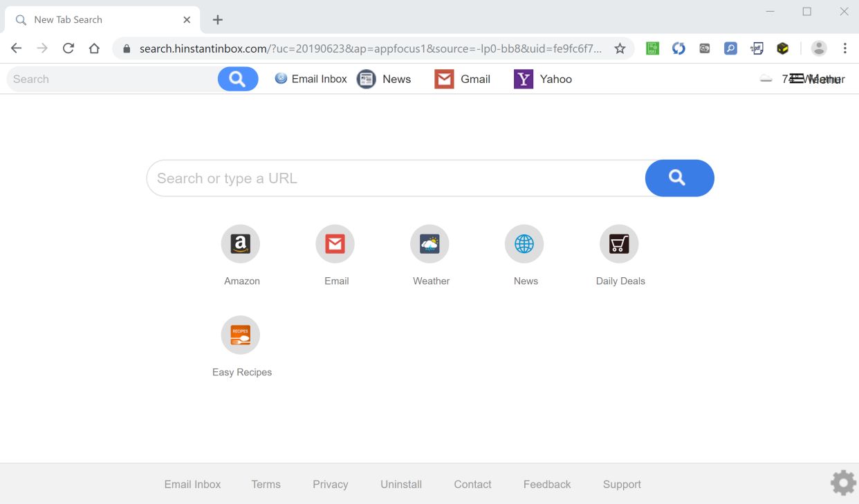Reload the current page

tap(68, 48)
